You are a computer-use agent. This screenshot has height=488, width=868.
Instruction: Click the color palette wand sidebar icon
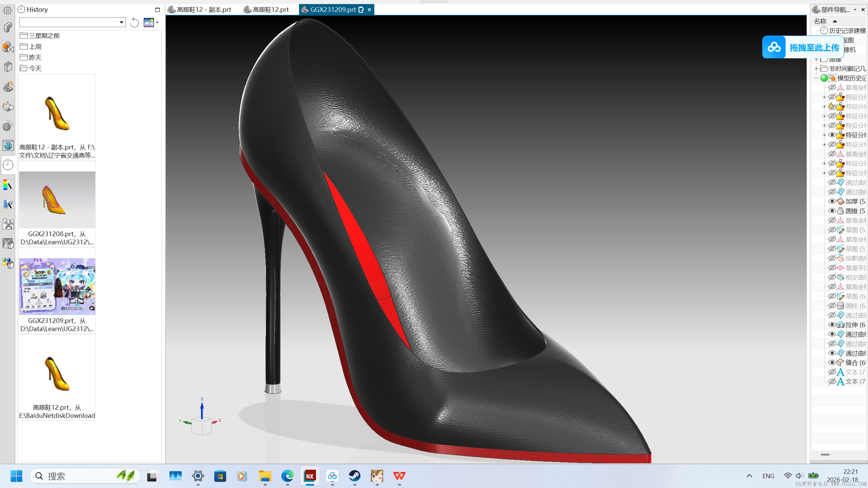tap(8, 185)
